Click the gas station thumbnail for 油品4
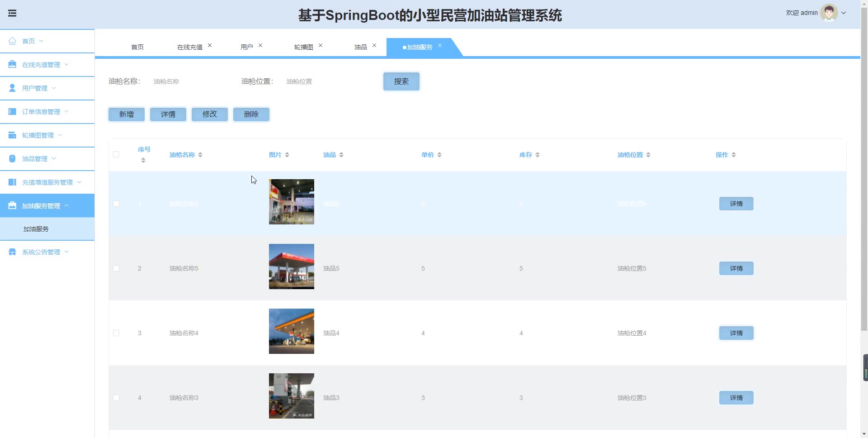Screen dimensions: 868x438 [292, 331]
